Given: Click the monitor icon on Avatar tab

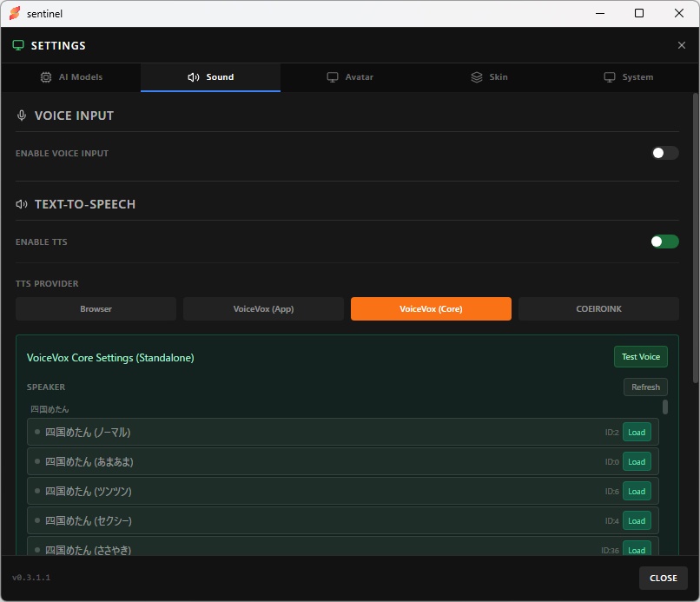Looking at the screenshot, I should point(333,77).
